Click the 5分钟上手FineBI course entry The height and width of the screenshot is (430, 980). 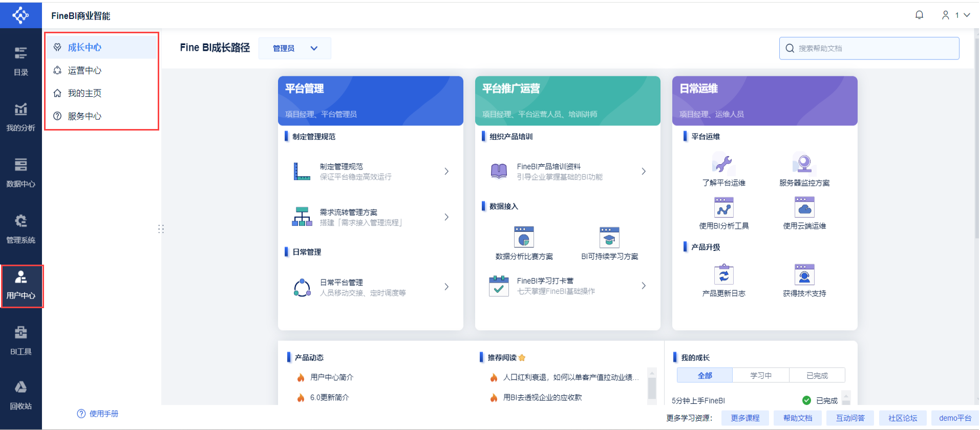(698, 400)
